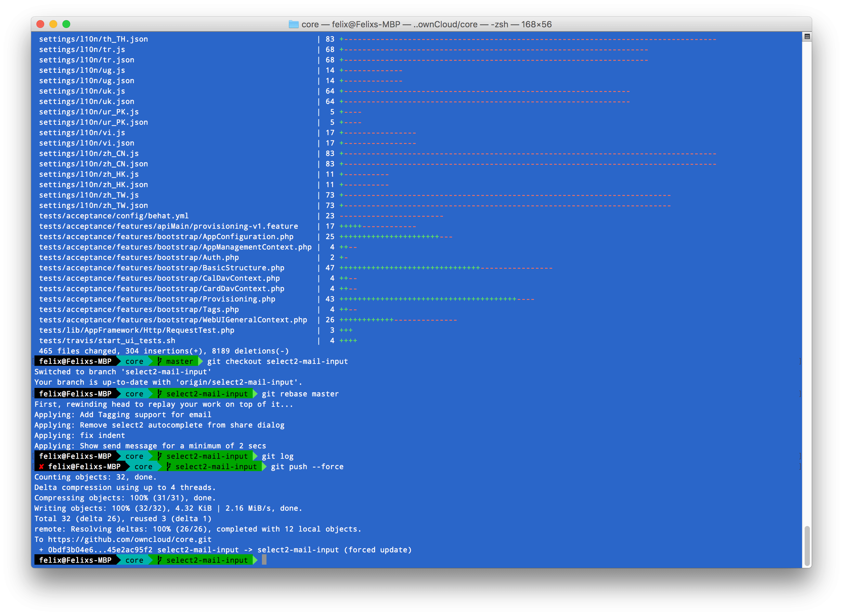Click the github.com/owncloud/core.git URL

tap(129, 539)
